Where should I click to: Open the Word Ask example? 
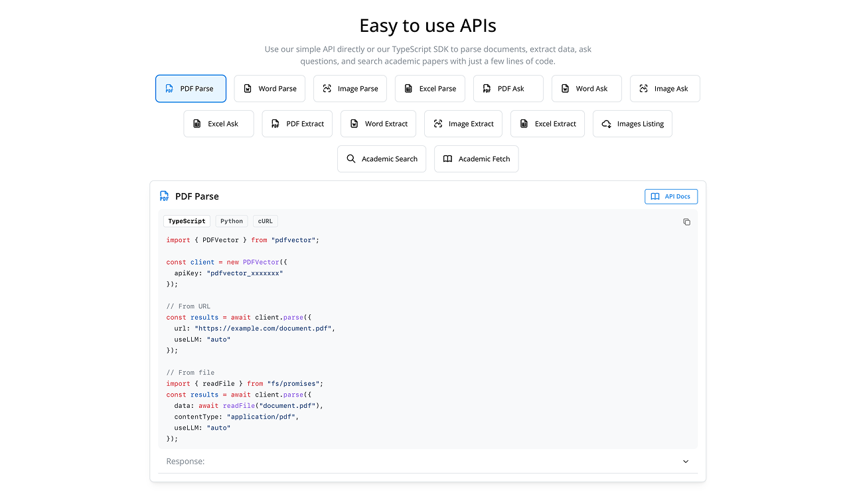click(x=587, y=89)
